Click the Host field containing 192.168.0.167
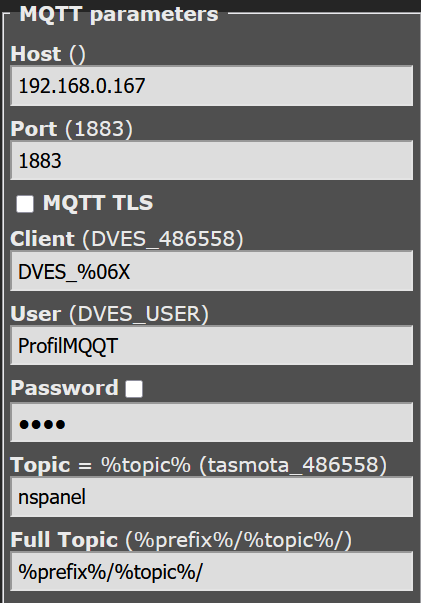The height and width of the screenshot is (603, 421). coord(211,85)
